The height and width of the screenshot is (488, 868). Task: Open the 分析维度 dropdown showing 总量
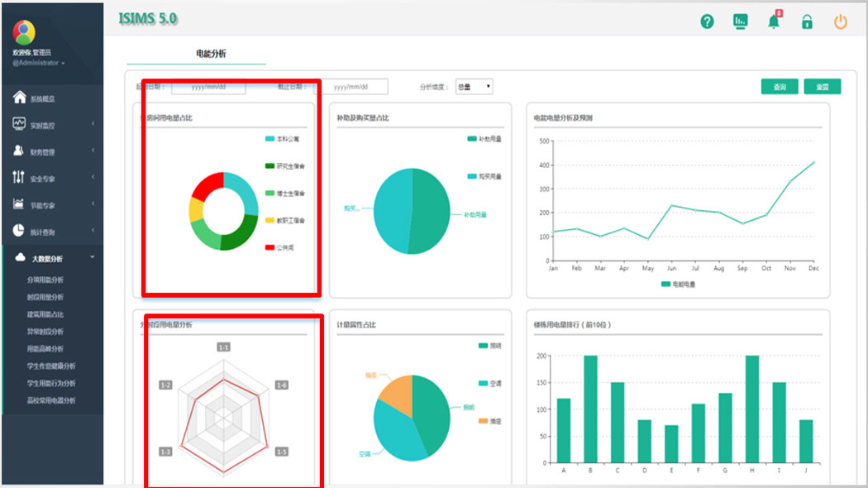474,86
